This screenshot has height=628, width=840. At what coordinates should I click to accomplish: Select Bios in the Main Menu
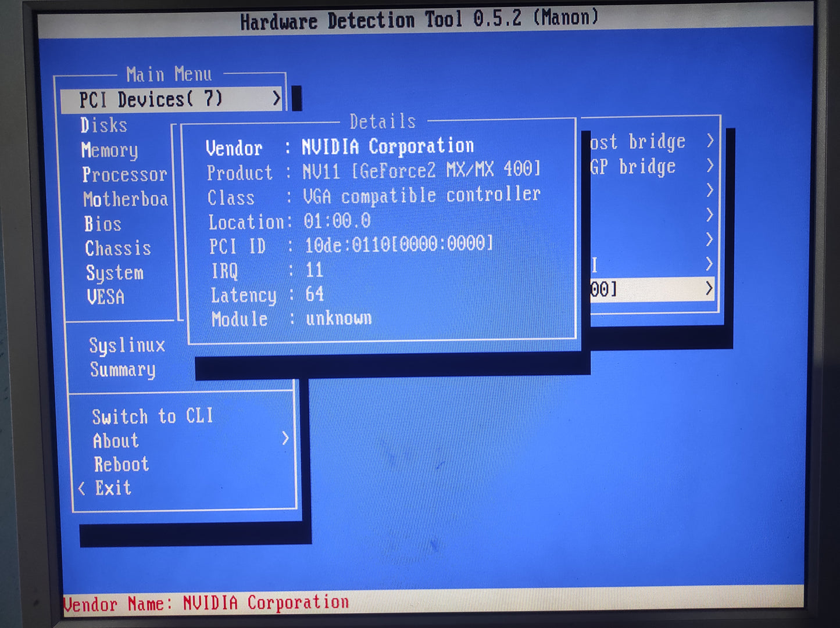tap(103, 224)
